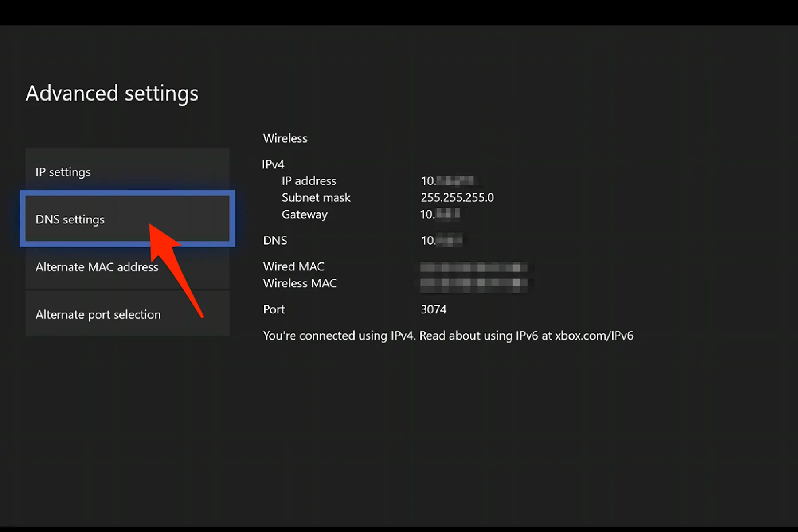Screen dimensions: 798x532
Task: Select the Wireless connection label
Action: click(x=285, y=138)
